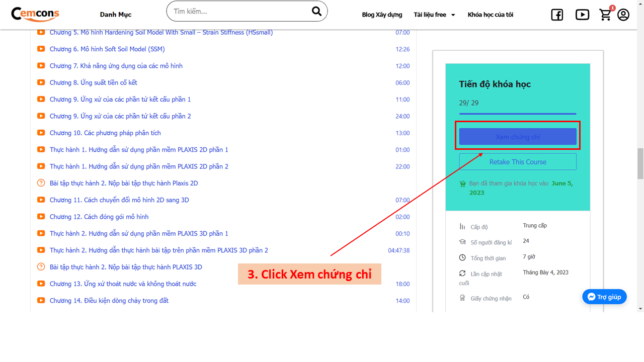Image resolution: width=644 pixels, height=362 pixels.
Task: Open the Messenger Trợ giúp chat button
Action: pos(604,297)
